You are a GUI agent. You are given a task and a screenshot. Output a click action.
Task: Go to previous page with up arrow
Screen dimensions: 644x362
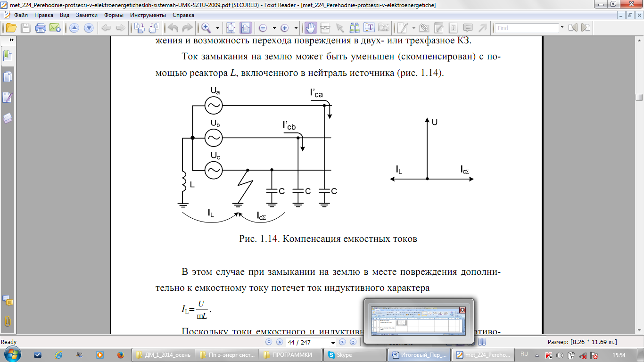(x=74, y=28)
